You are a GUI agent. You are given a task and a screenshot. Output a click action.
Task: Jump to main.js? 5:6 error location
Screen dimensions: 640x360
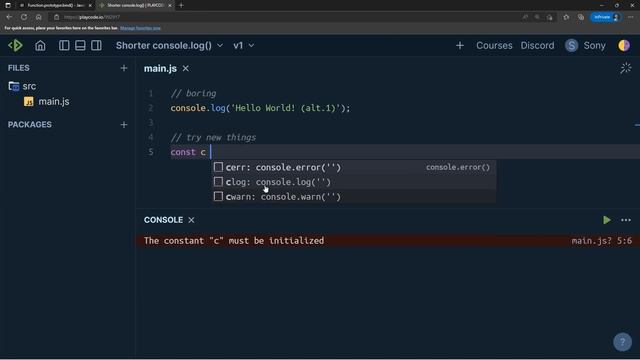[x=602, y=241]
